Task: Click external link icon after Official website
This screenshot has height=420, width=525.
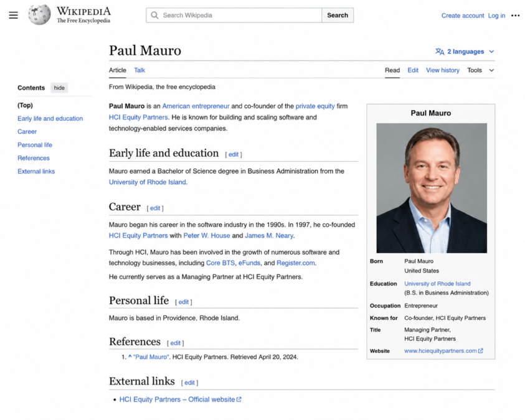Action: 239,399
